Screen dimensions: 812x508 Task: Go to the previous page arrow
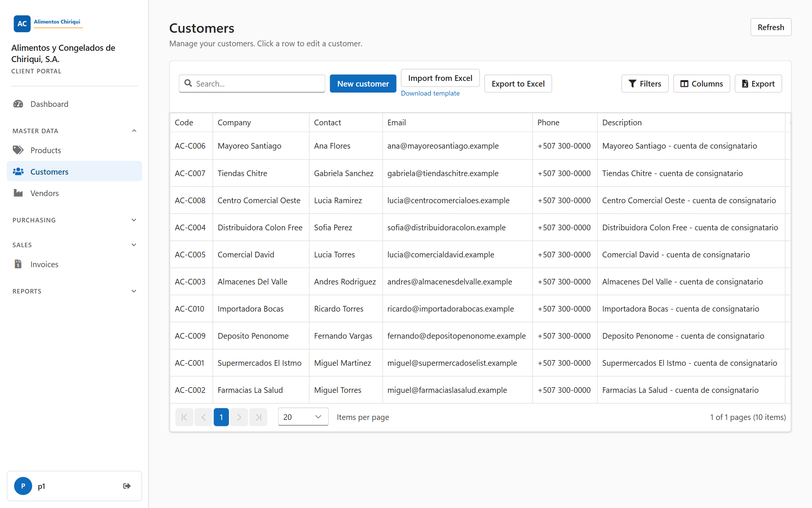point(203,417)
